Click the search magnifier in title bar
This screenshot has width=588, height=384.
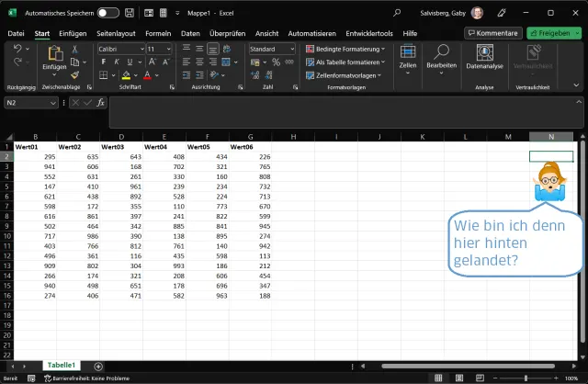pyautogui.click(x=396, y=14)
